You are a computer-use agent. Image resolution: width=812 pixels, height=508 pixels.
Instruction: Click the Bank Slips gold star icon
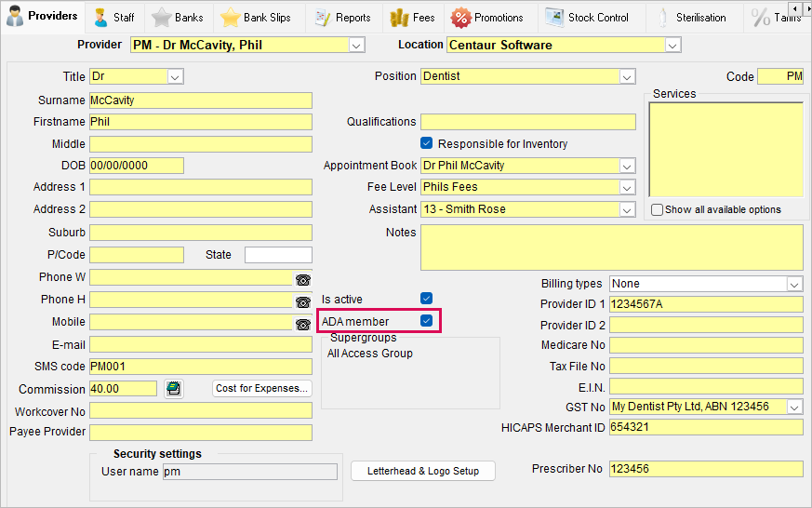tap(230, 18)
